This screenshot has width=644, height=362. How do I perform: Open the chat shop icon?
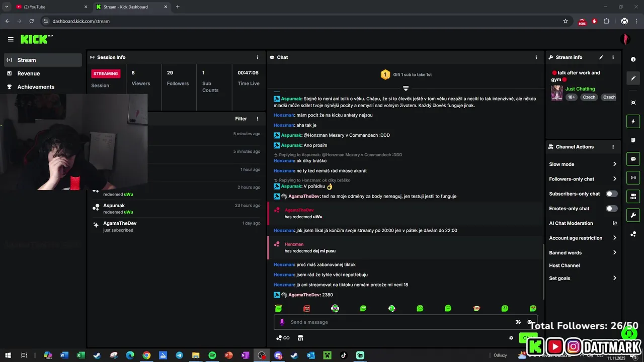click(300, 338)
